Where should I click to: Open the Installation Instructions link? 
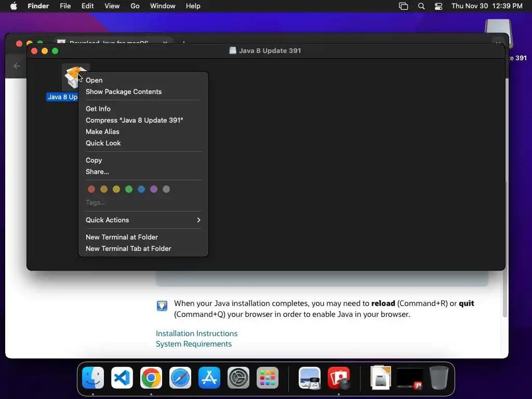point(197,334)
